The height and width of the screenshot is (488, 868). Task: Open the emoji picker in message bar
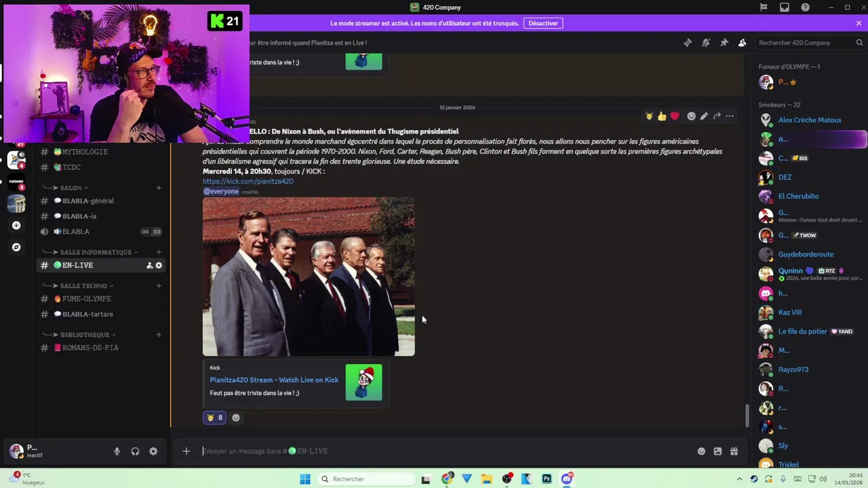point(701,451)
